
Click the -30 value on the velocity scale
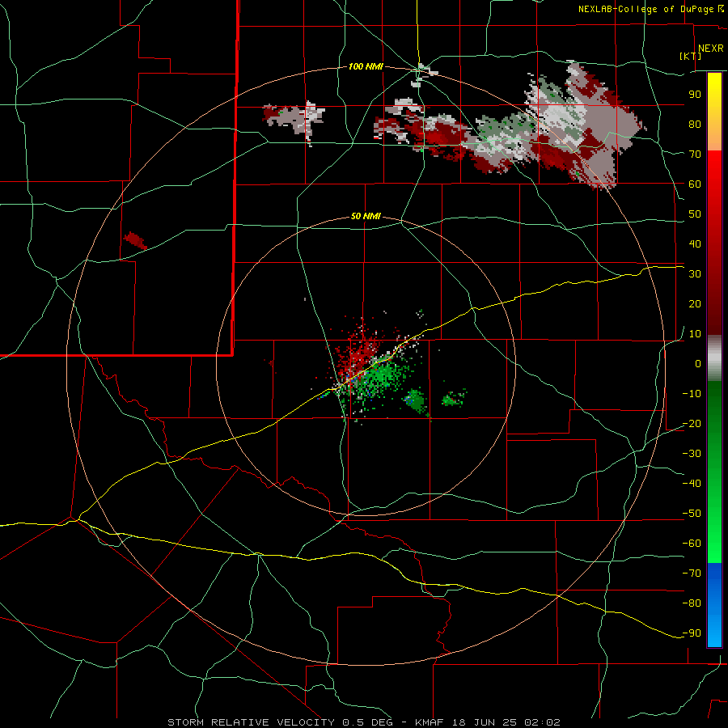692,454
